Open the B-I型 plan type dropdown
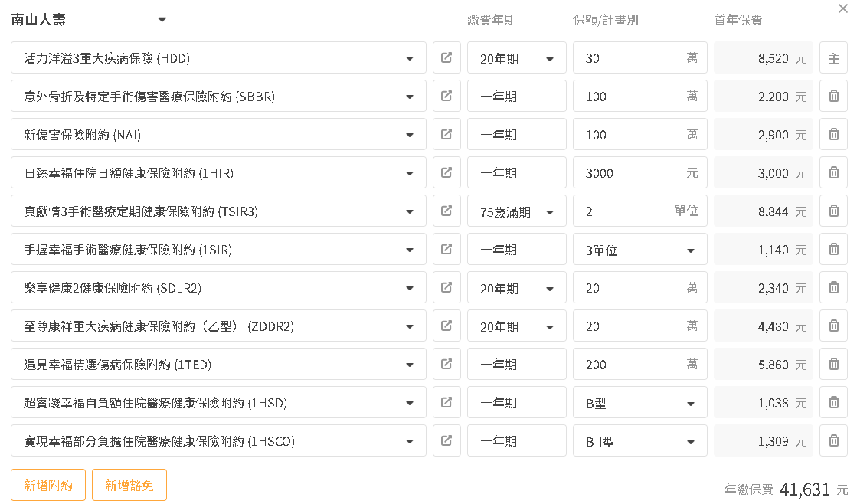 click(x=690, y=442)
